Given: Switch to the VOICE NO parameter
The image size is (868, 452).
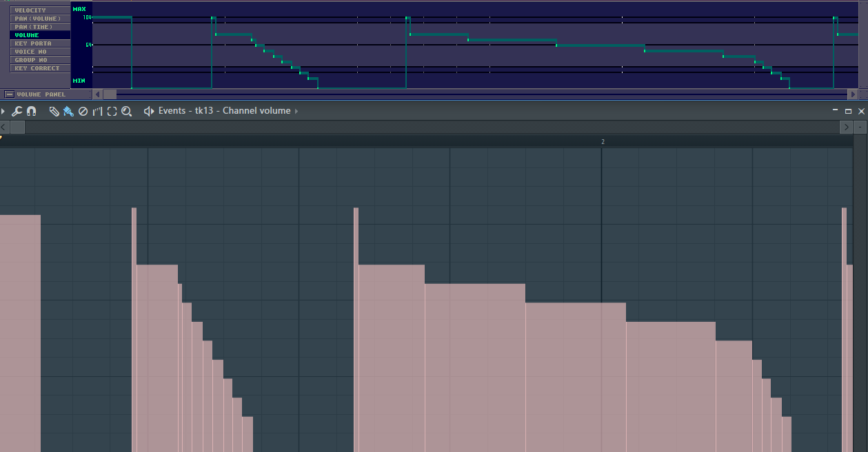Looking at the screenshot, I should tap(40, 52).
